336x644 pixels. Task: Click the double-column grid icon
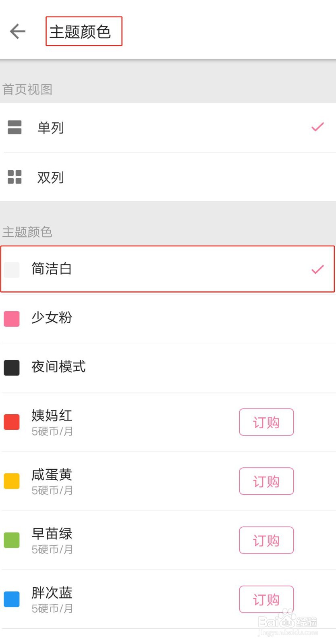pyautogui.click(x=15, y=177)
